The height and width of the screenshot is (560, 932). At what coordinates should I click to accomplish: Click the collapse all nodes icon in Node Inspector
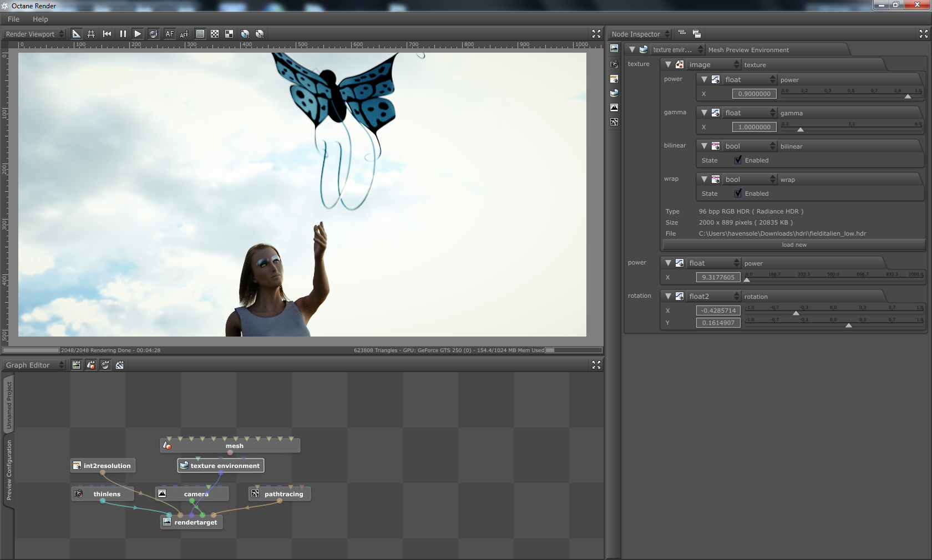click(682, 33)
